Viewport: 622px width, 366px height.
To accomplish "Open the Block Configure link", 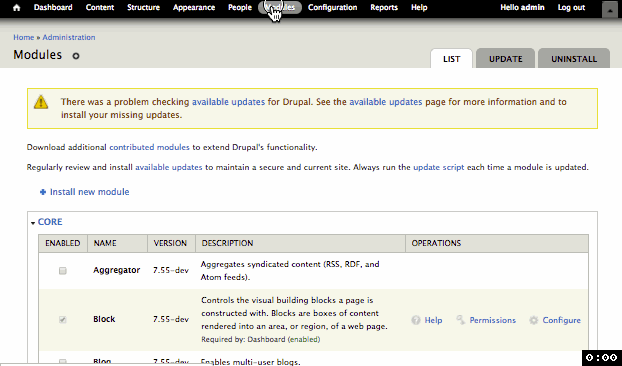I will click(562, 320).
